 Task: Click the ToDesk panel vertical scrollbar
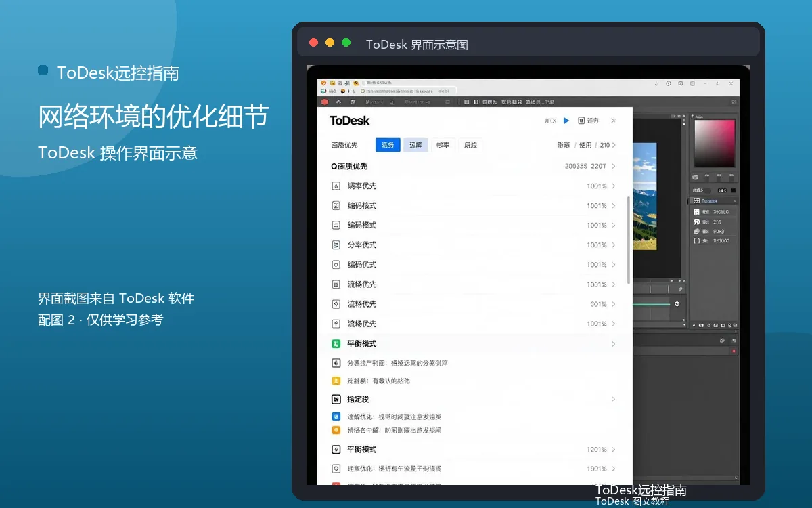tap(629, 240)
